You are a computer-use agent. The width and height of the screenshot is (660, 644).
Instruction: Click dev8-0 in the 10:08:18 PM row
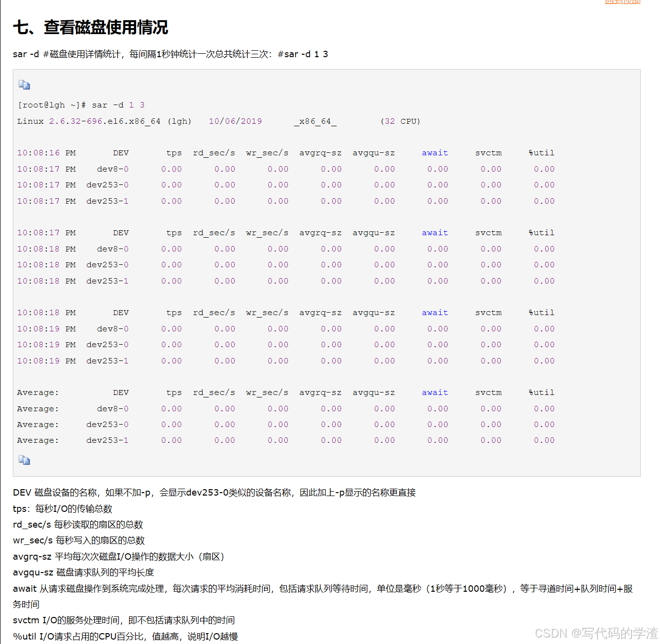113,249
